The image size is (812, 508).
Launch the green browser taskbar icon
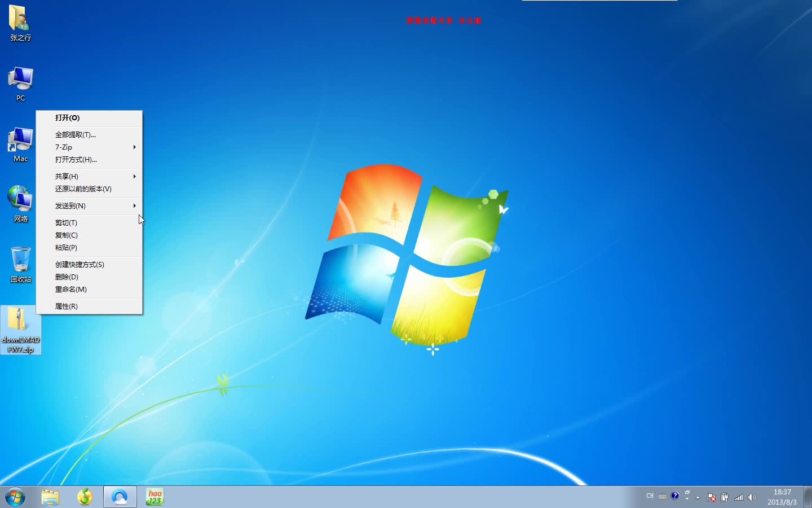[x=85, y=497]
